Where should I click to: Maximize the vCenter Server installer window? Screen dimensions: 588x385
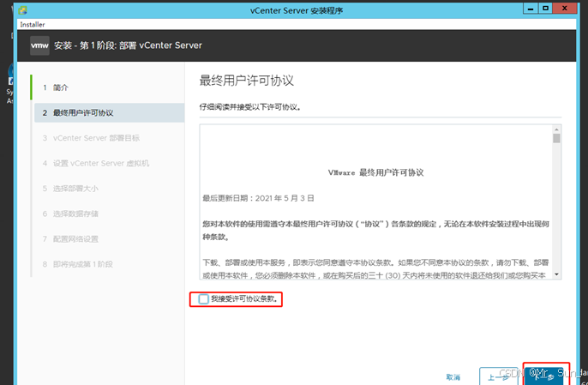pyautogui.click(x=545, y=9)
